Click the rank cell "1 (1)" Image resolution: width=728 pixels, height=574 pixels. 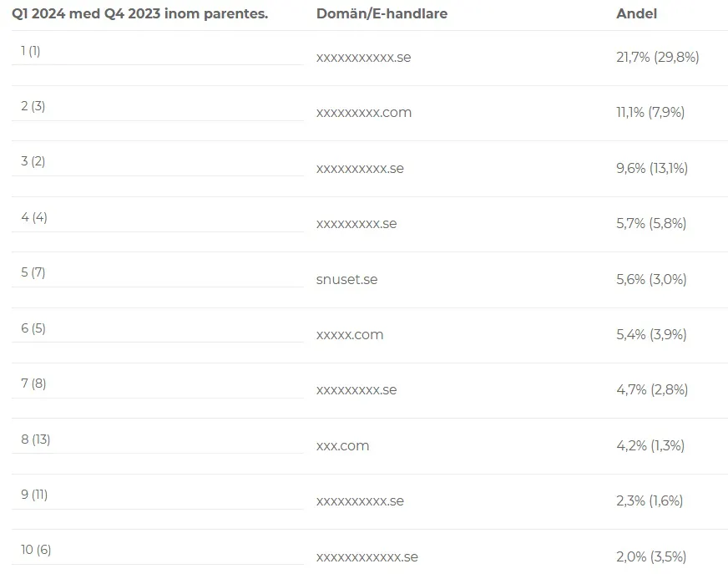[x=31, y=51]
